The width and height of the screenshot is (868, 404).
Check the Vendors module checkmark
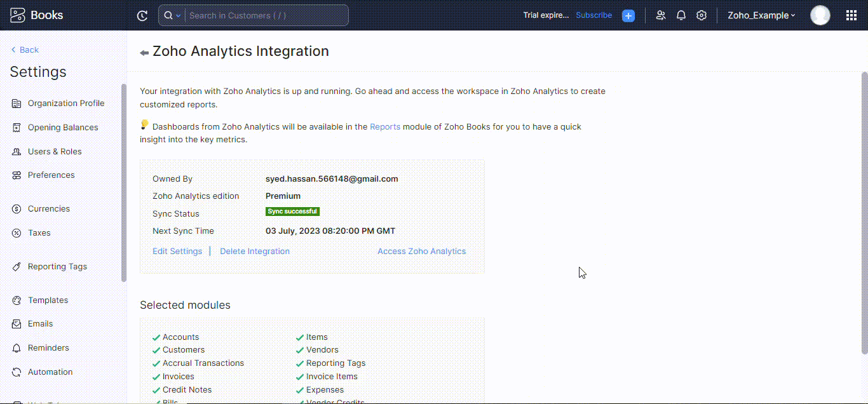(x=299, y=349)
